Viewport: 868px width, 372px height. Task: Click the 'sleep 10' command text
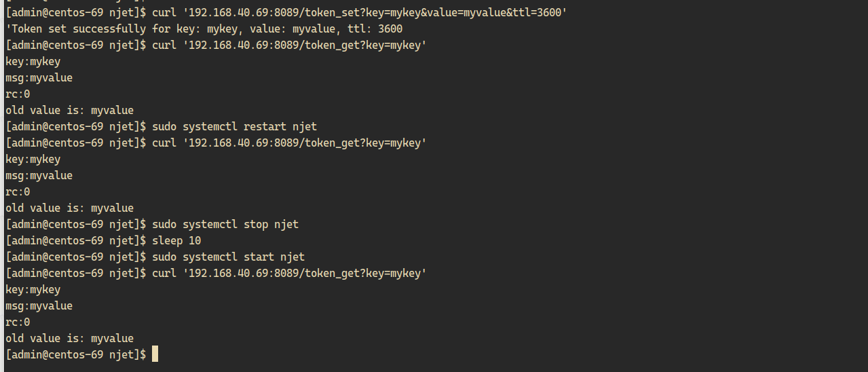176,240
